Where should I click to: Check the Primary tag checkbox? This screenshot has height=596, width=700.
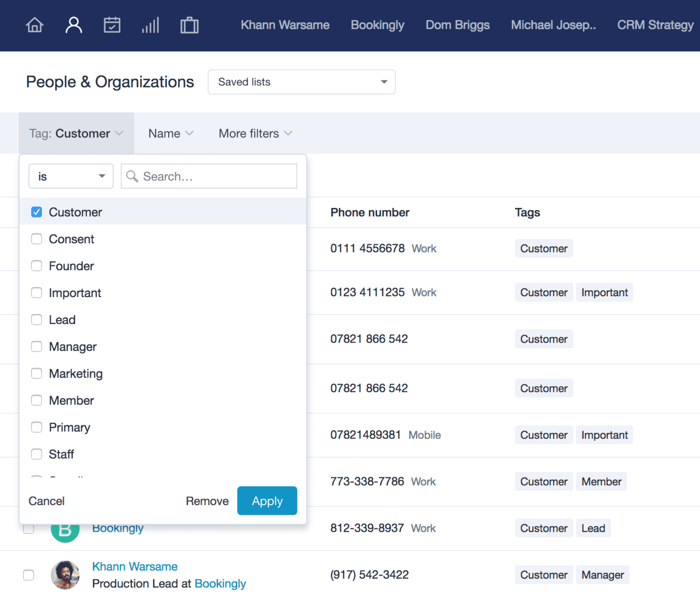[x=37, y=427]
